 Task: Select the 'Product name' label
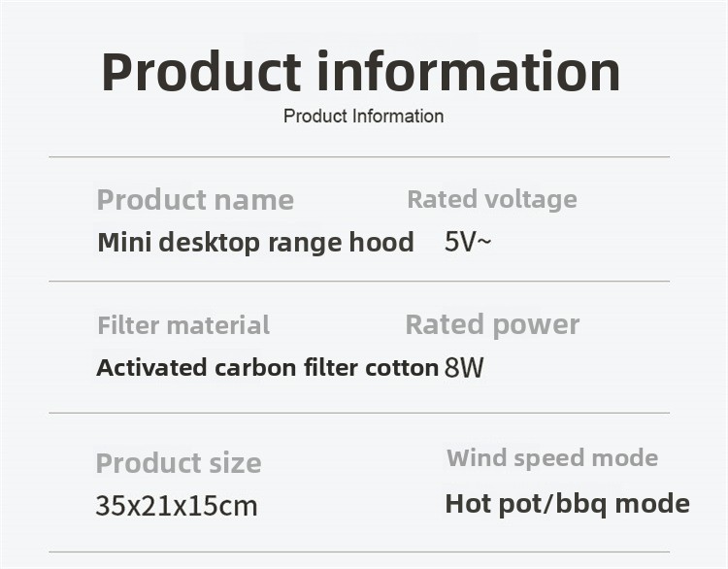(195, 200)
